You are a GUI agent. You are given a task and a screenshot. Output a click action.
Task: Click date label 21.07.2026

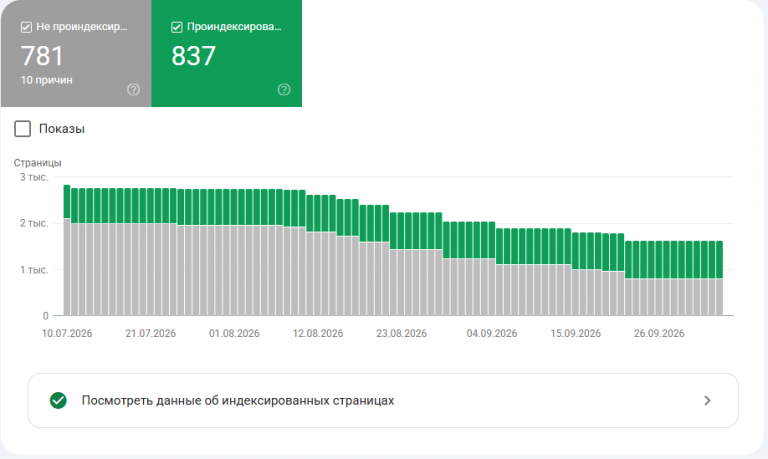150,333
